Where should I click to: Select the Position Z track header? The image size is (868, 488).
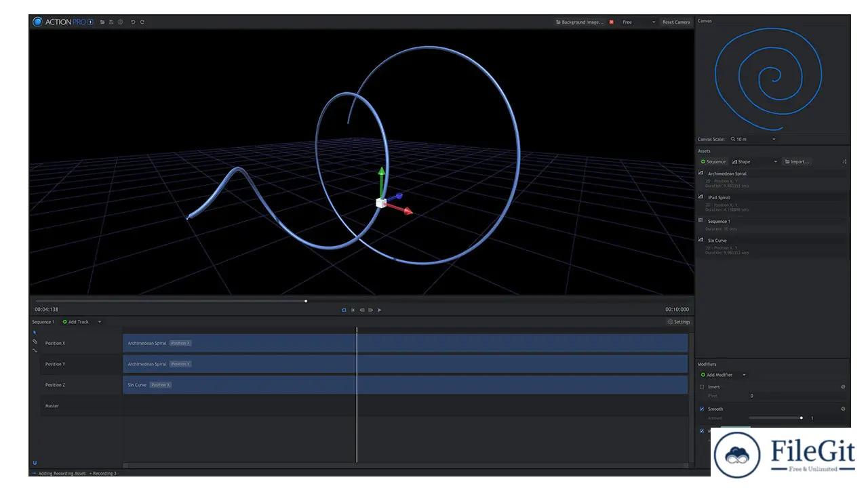tap(81, 385)
